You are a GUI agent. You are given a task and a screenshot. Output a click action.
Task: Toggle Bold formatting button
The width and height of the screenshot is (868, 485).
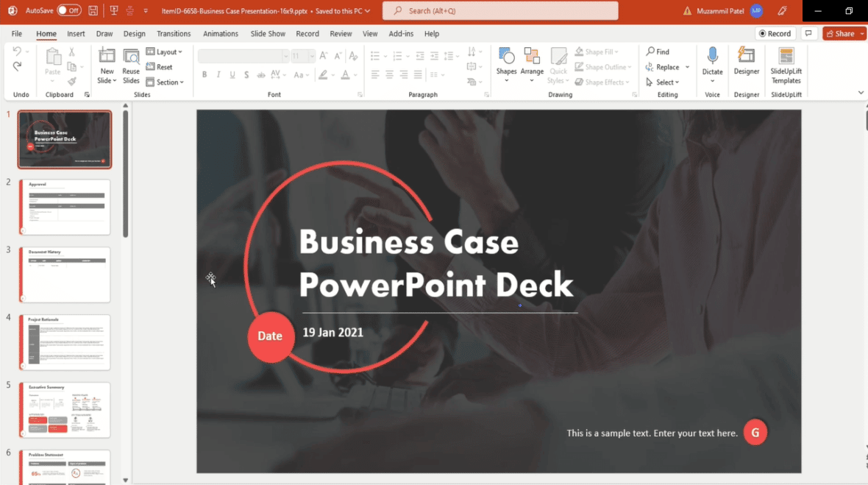[204, 75]
